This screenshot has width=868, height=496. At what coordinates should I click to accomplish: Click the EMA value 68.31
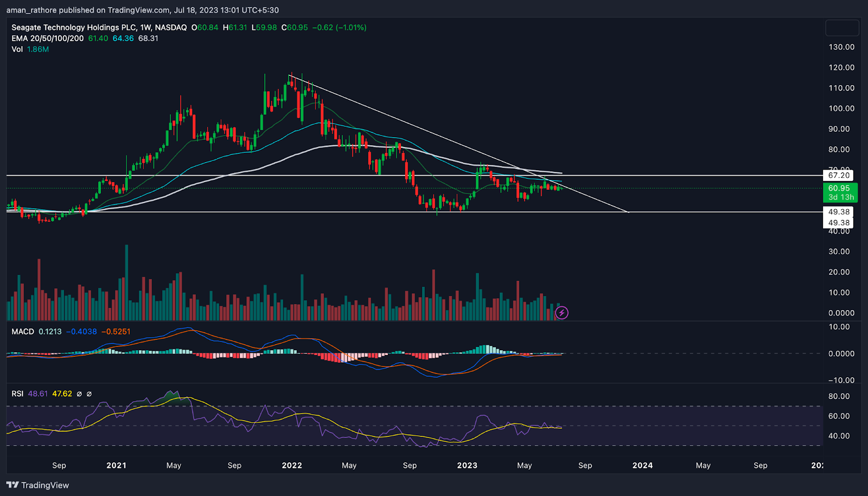[148, 38]
